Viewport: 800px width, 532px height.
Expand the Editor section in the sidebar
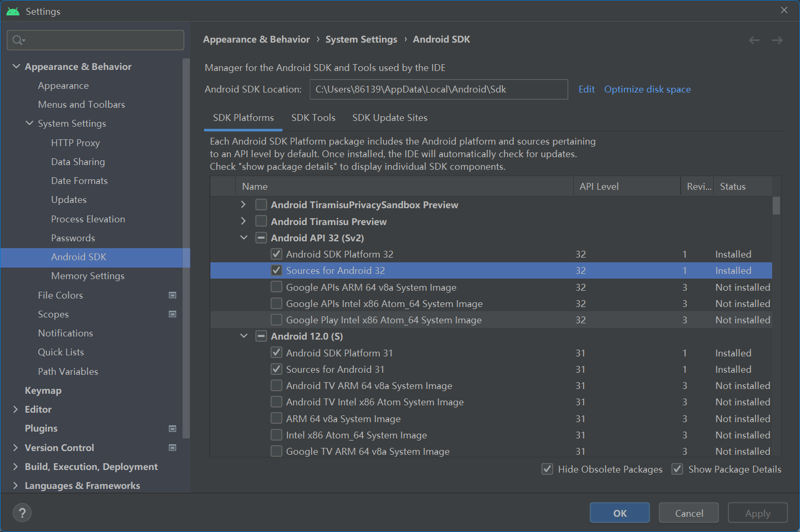tap(15, 409)
